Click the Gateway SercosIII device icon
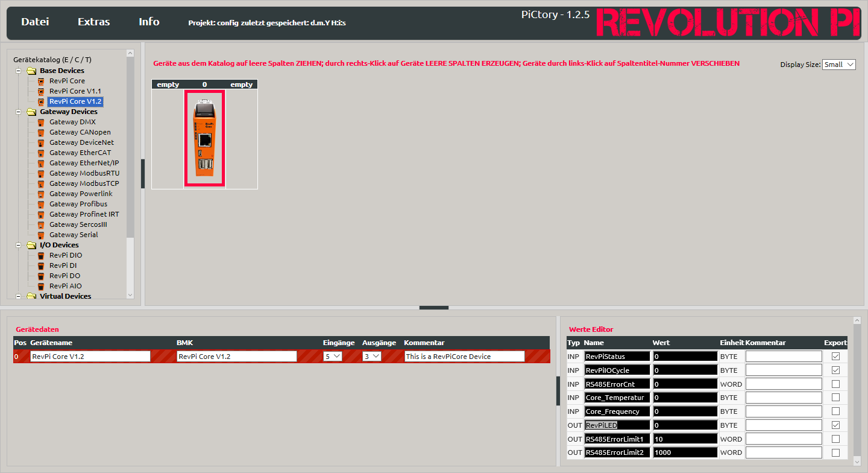 [41, 224]
